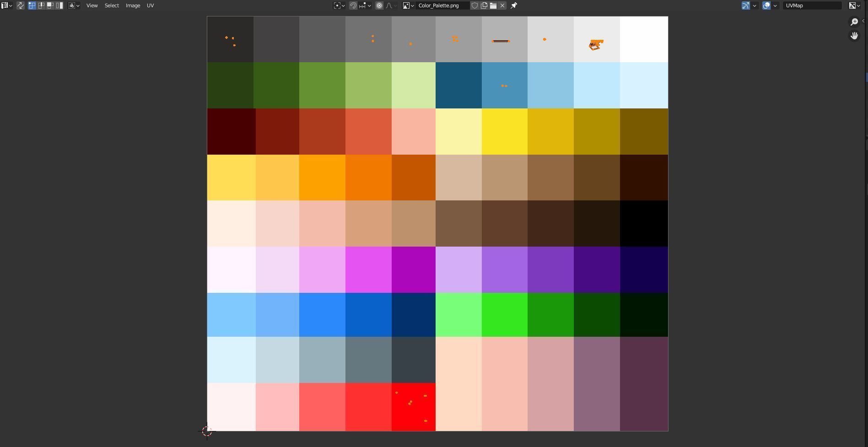Viewport: 868px width, 447px height.
Task: Open the editor type menu
Action: [x=7, y=5]
